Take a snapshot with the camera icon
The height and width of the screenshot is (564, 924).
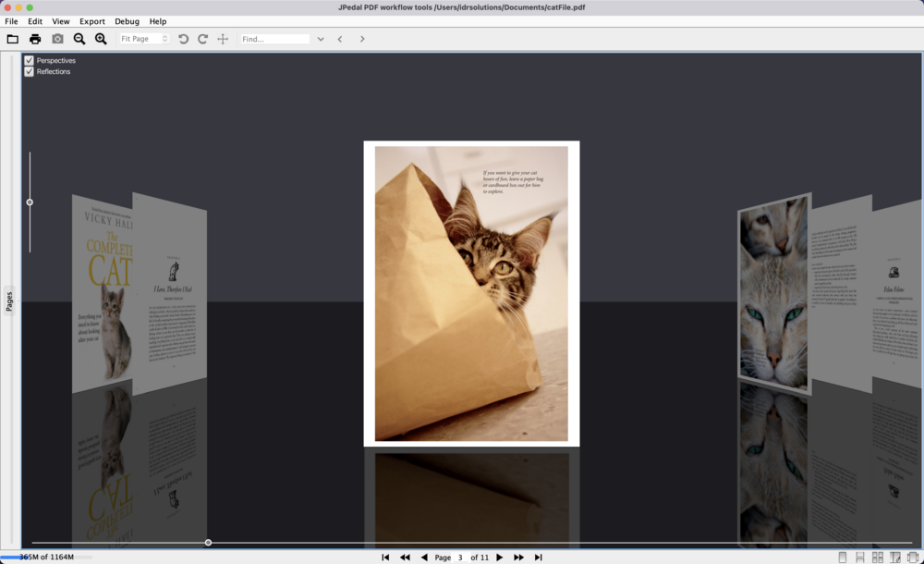[x=57, y=39]
